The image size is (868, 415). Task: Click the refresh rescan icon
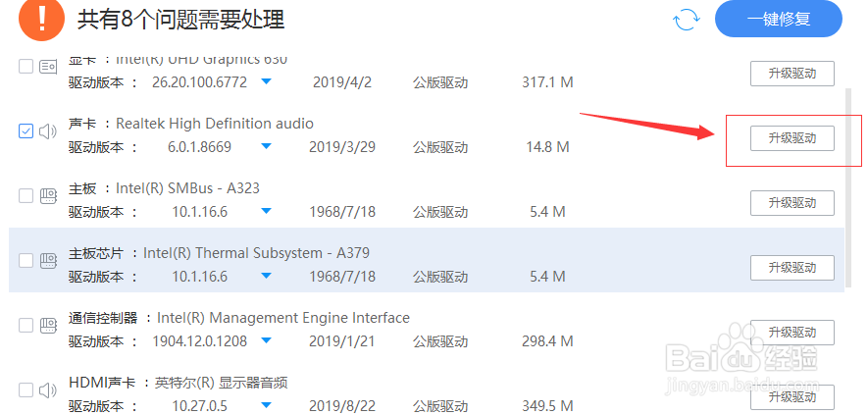[686, 20]
